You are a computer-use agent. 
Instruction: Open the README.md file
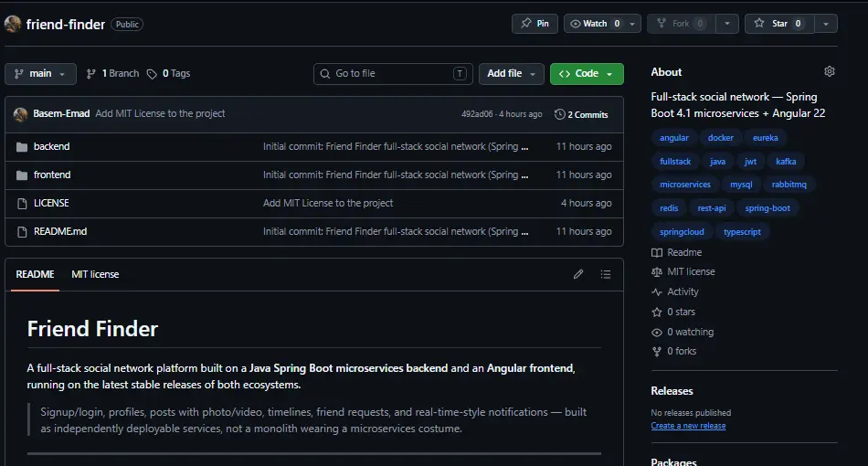pyautogui.click(x=60, y=231)
